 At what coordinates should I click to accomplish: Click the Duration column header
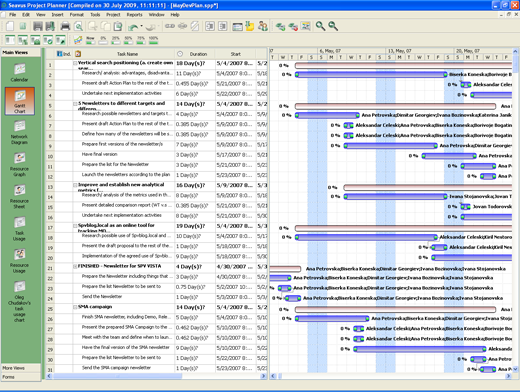[195, 54]
